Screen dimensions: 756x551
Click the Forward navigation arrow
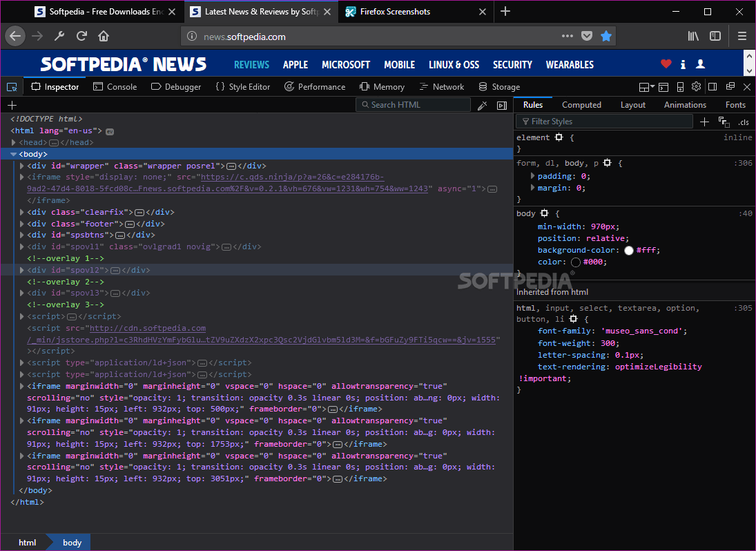tap(37, 36)
